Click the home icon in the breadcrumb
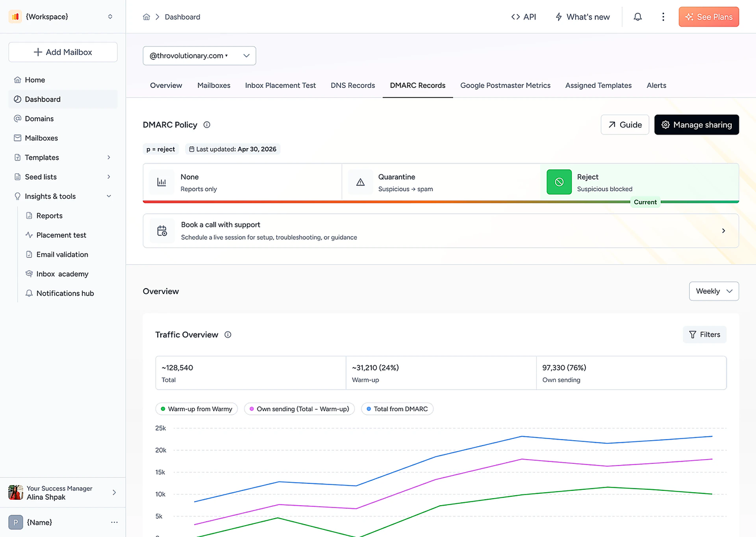This screenshot has width=756, height=537. coord(146,17)
